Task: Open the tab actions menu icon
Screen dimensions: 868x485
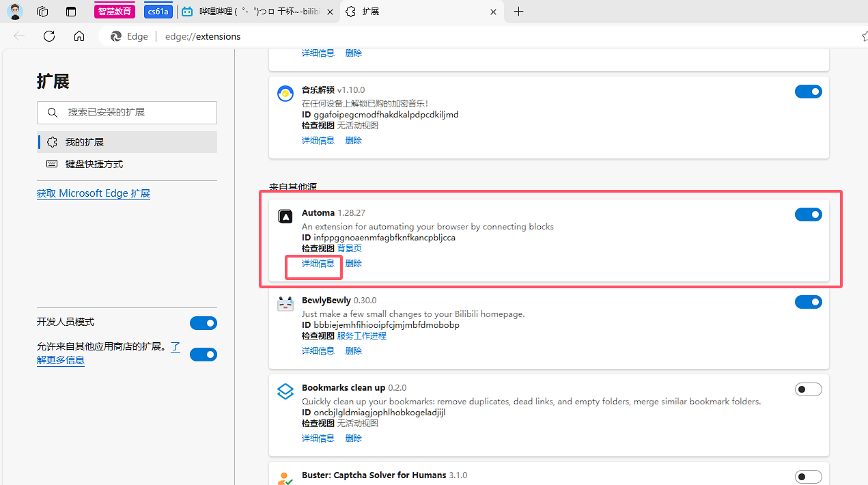Action: (x=71, y=12)
